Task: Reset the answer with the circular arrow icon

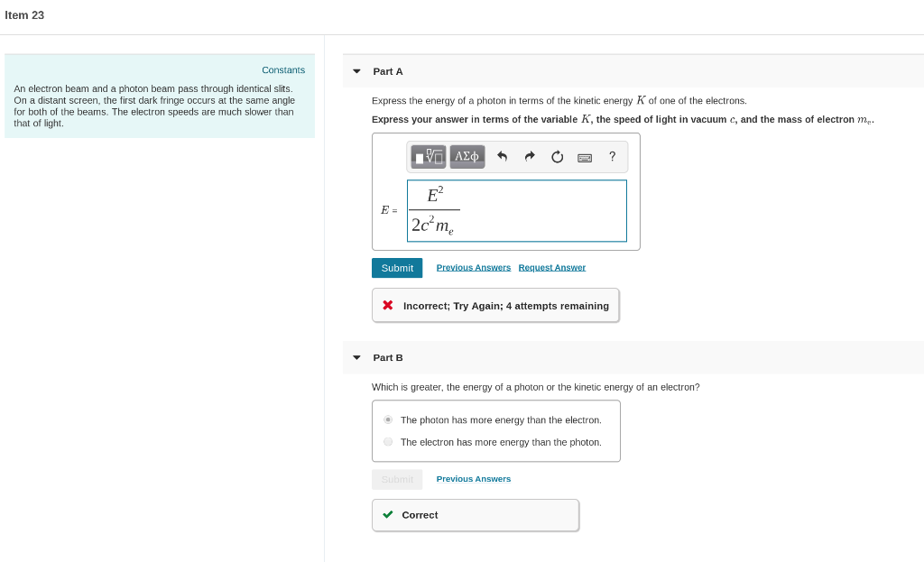Action: pyautogui.click(x=557, y=157)
